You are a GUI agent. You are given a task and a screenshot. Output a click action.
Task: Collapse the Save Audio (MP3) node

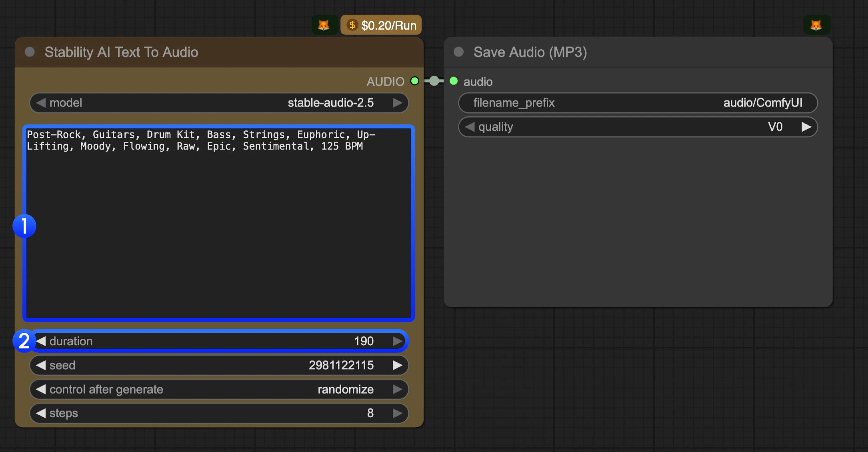pos(459,52)
